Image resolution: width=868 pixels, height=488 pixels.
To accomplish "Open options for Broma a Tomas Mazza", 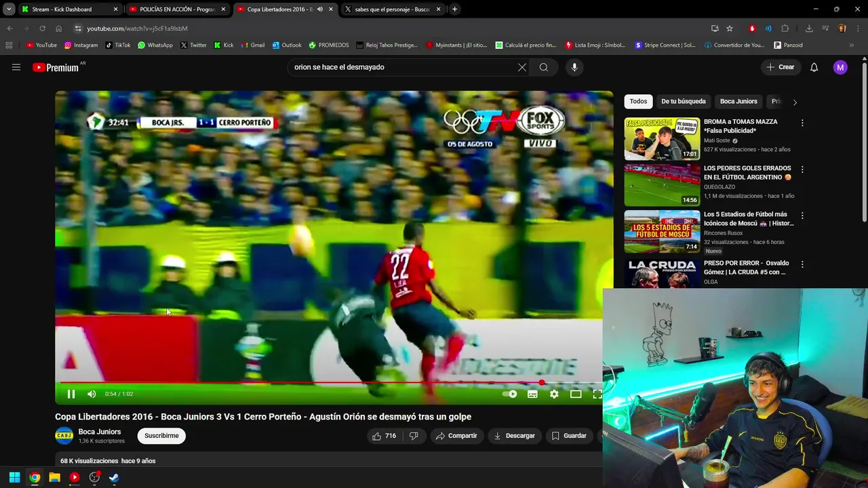I will 802,123.
